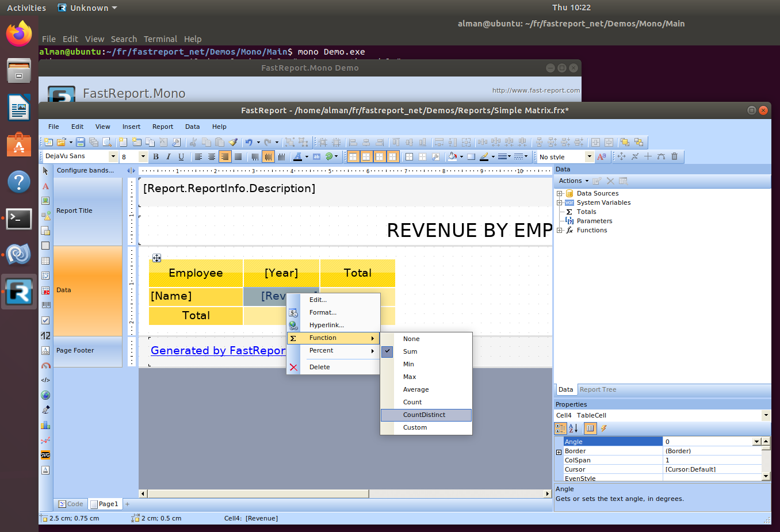
Task: Select the Table object tool
Action: (45, 261)
